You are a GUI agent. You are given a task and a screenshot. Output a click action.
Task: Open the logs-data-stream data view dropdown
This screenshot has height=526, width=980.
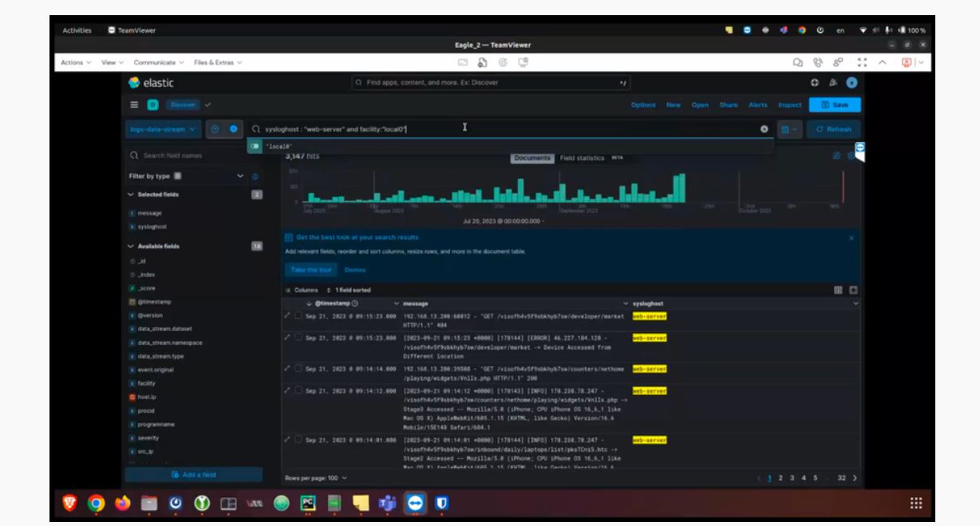pyautogui.click(x=164, y=129)
